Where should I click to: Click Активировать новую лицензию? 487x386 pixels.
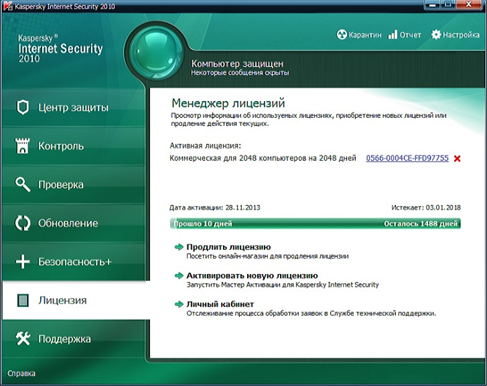point(252,276)
